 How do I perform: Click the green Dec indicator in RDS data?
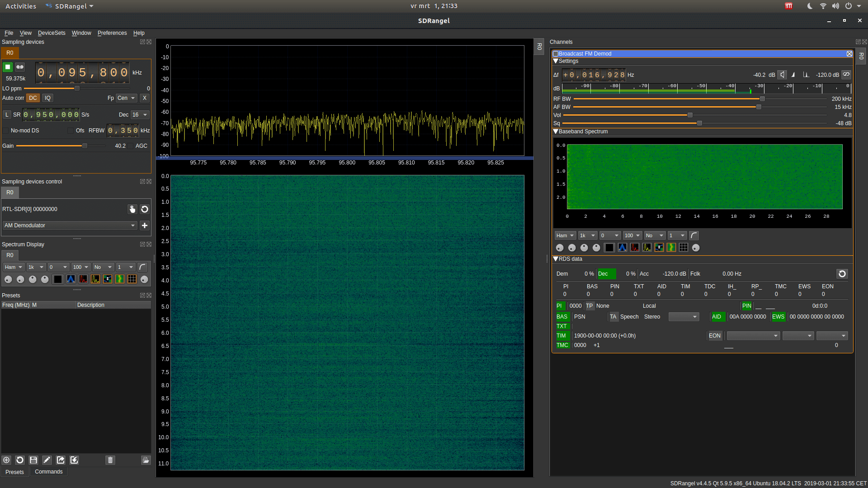606,274
